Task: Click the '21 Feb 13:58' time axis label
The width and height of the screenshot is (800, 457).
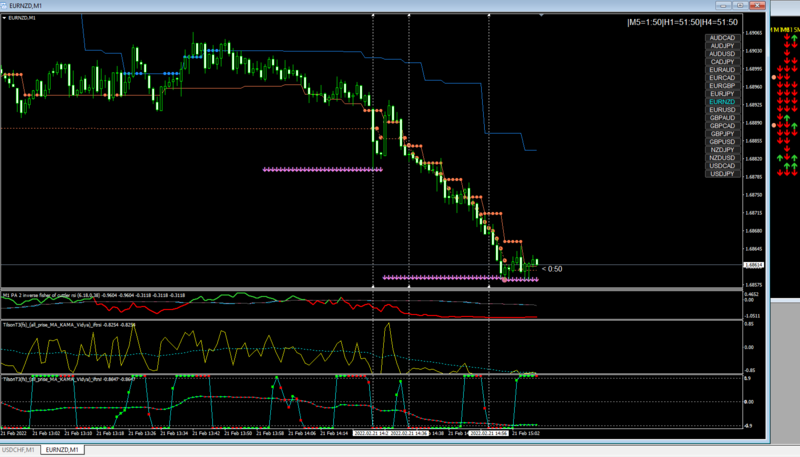Action: 270,434
